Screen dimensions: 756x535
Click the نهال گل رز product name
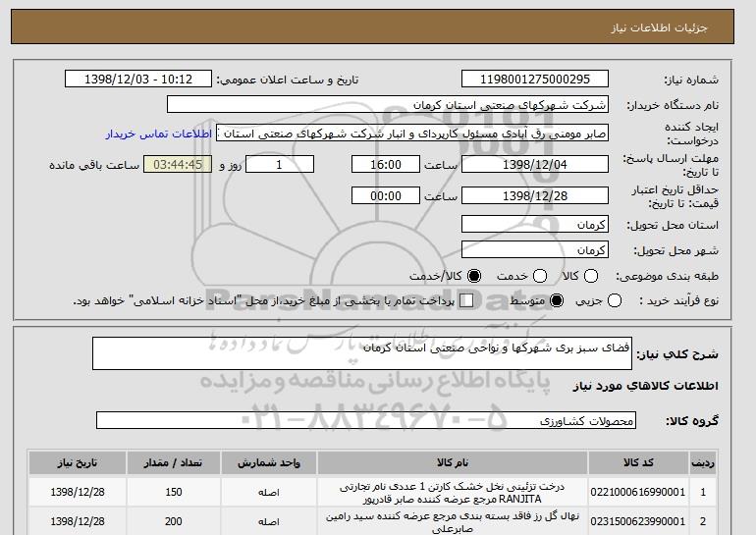coord(453,522)
